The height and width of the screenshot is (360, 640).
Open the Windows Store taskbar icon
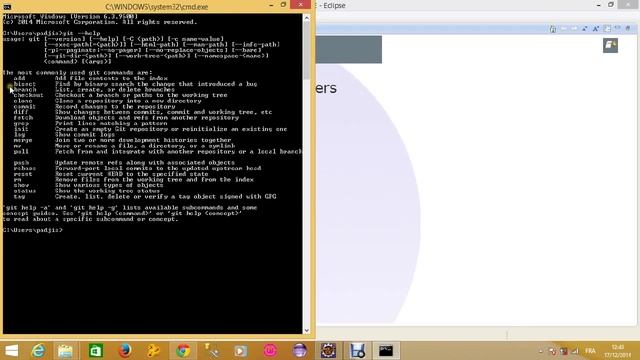pos(96,351)
